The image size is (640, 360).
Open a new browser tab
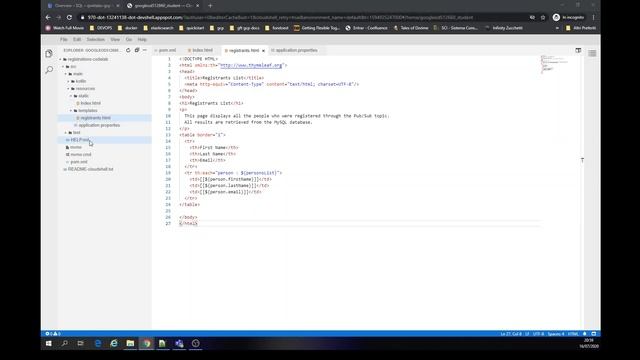[210, 6]
